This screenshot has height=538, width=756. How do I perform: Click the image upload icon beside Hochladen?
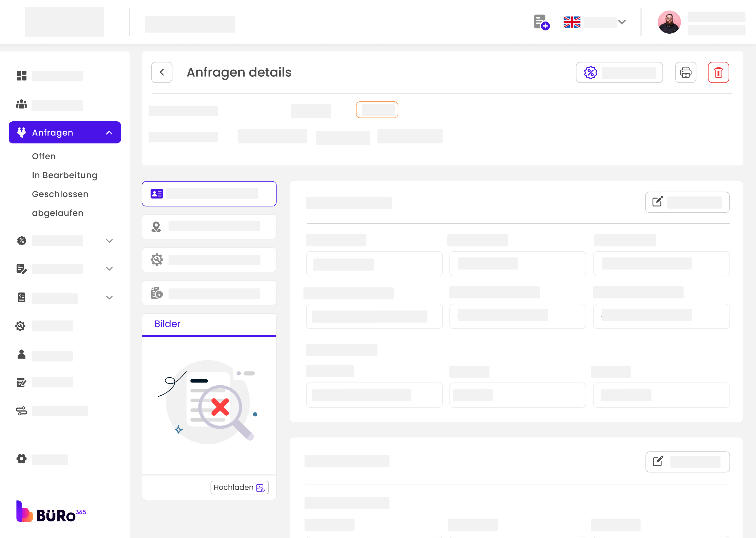(260, 488)
